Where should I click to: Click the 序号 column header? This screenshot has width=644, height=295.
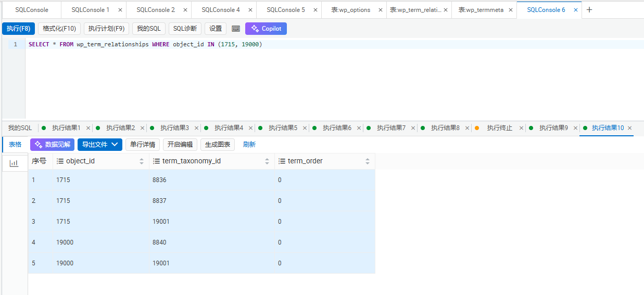coord(40,161)
